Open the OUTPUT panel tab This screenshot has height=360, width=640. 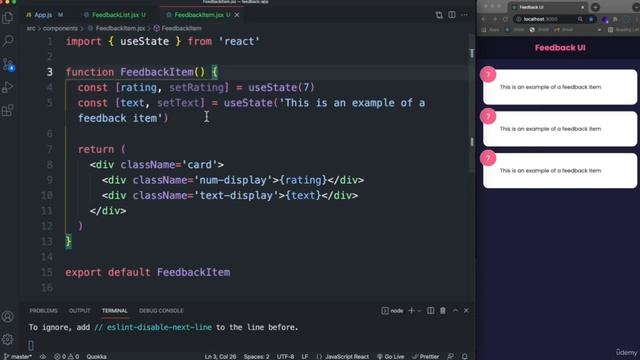pyautogui.click(x=79, y=311)
